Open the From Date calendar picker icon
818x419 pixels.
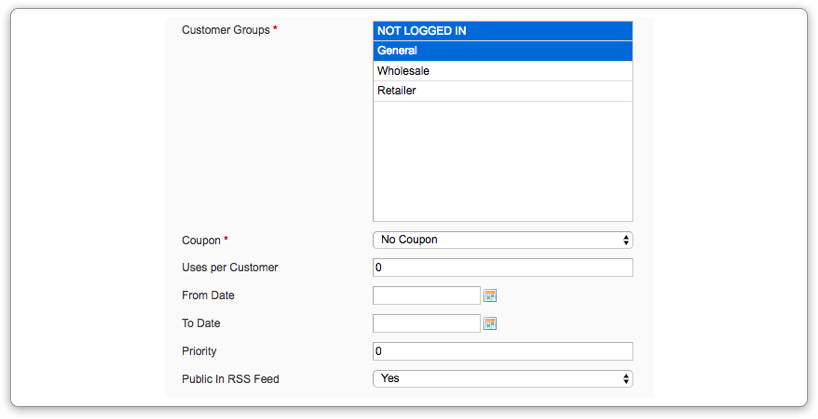pyautogui.click(x=490, y=296)
